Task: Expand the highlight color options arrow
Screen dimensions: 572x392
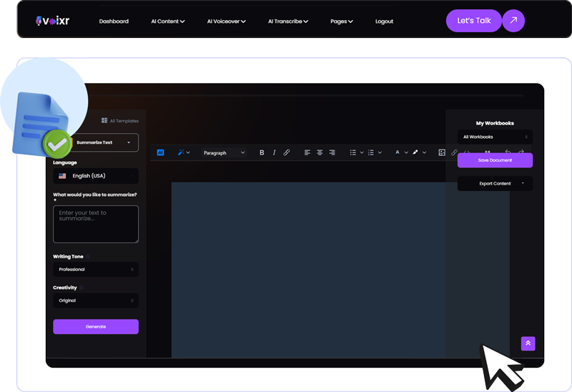Action: click(x=424, y=152)
